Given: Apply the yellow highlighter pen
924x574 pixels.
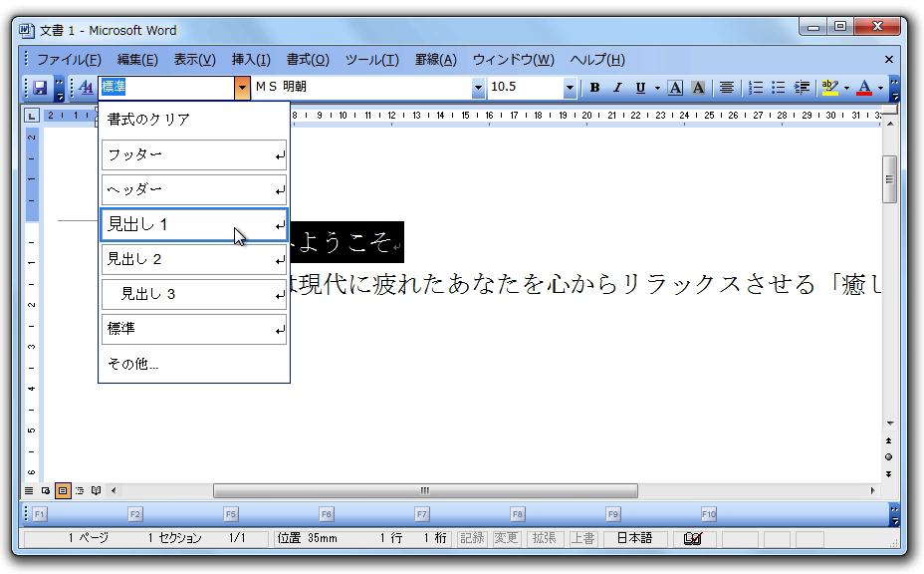Looking at the screenshot, I should 829,88.
